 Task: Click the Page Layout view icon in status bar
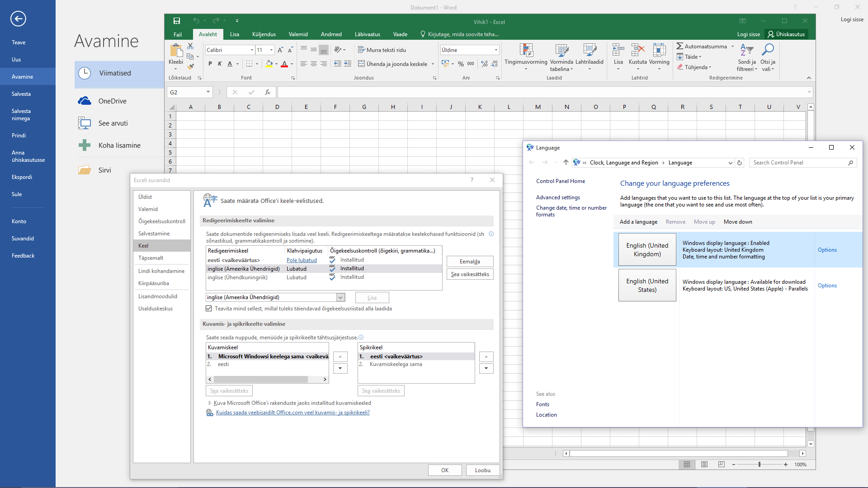click(x=704, y=465)
